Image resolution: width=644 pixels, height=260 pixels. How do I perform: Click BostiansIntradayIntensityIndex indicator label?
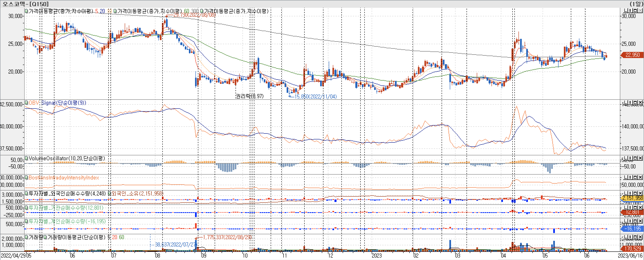point(64,177)
